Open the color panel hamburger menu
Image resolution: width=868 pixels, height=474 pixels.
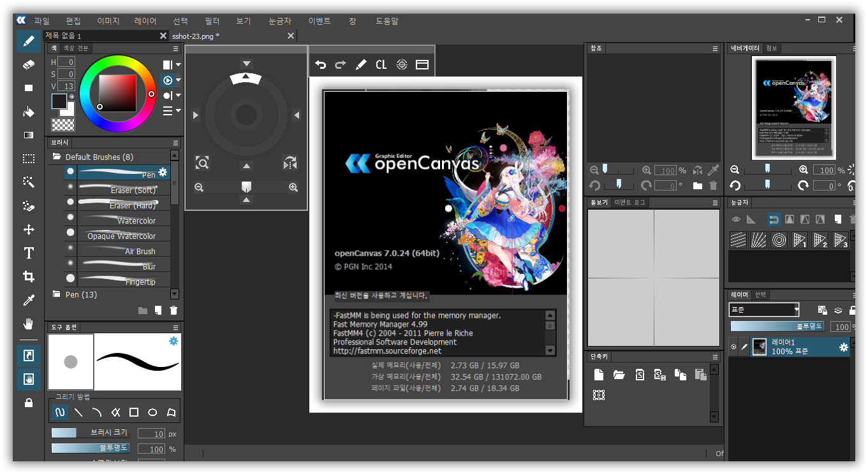[x=175, y=48]
